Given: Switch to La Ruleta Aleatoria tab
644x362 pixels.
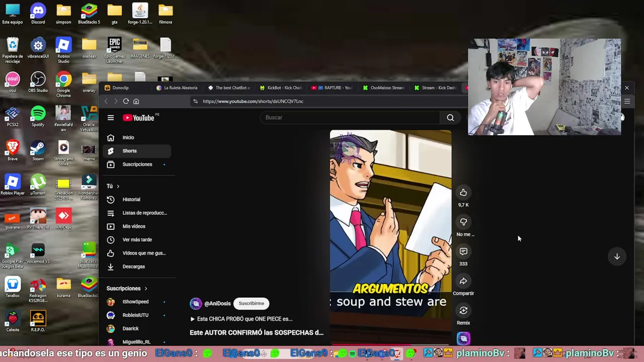Looking at the screenshot, I should pos(177,87).
